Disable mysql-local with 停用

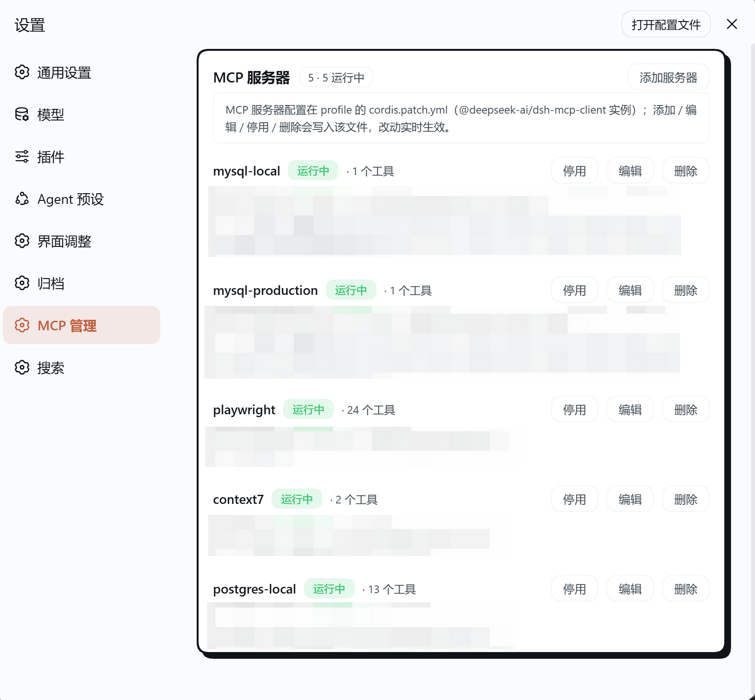(x=575, y=171)
